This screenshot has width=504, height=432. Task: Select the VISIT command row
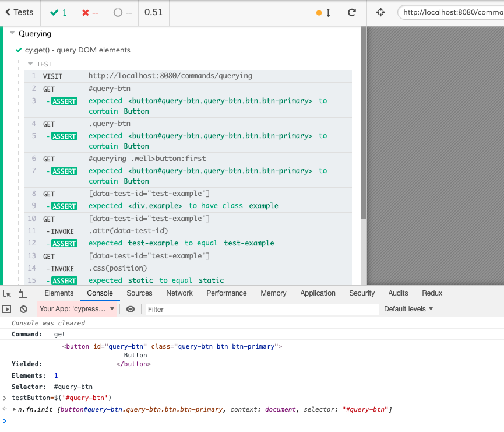[188, 76]
